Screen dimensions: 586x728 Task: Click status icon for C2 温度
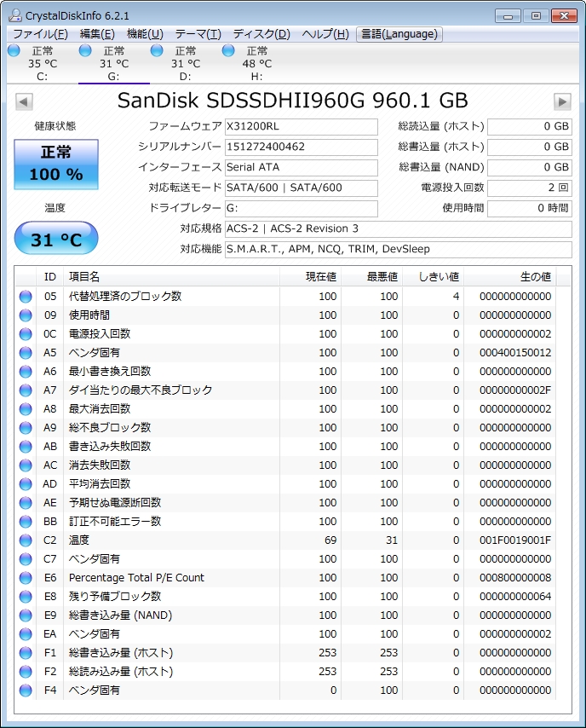click(26, 540)
